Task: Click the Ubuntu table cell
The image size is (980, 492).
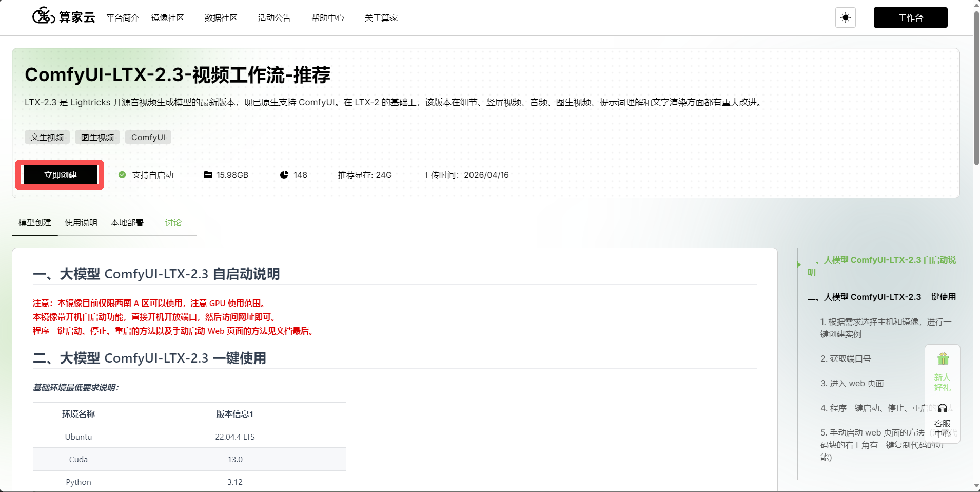Action: pos(79,437)
